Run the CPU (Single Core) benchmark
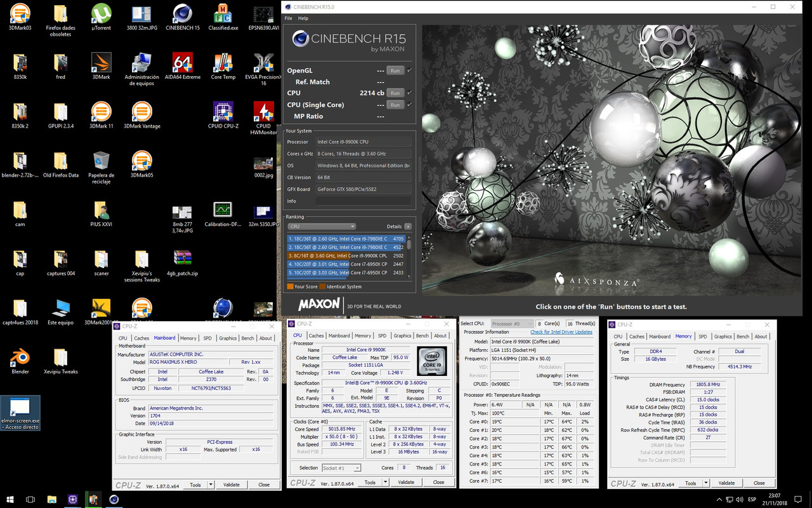 (395, 104)
